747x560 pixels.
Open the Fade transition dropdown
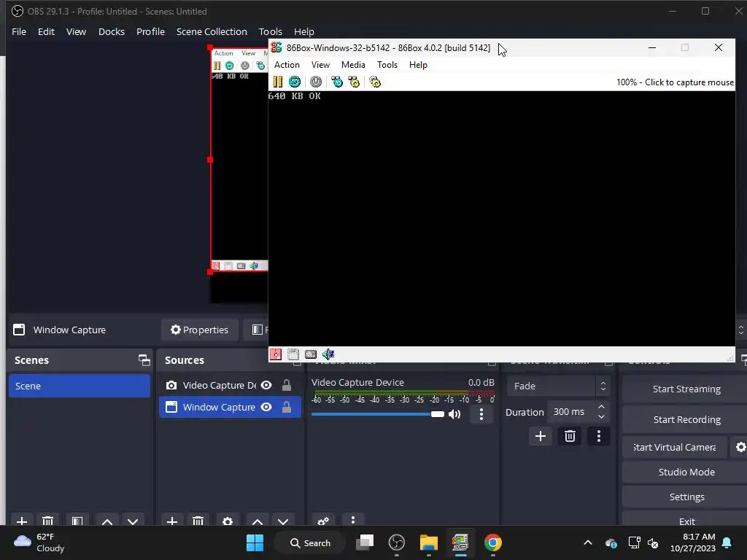[558, 386]
